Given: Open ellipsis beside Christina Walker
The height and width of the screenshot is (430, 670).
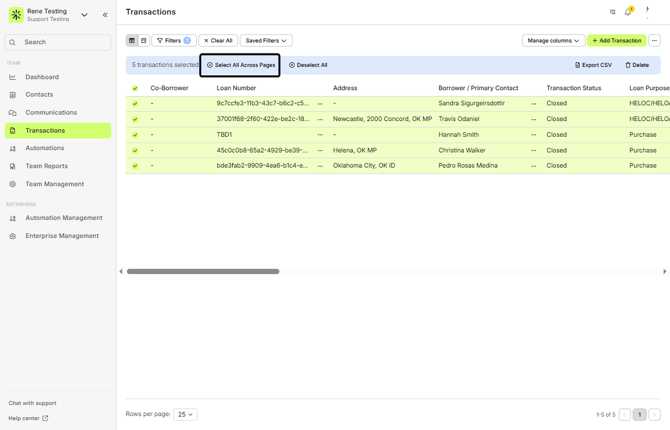Looking at the screenshot, I should pos(534,150).
